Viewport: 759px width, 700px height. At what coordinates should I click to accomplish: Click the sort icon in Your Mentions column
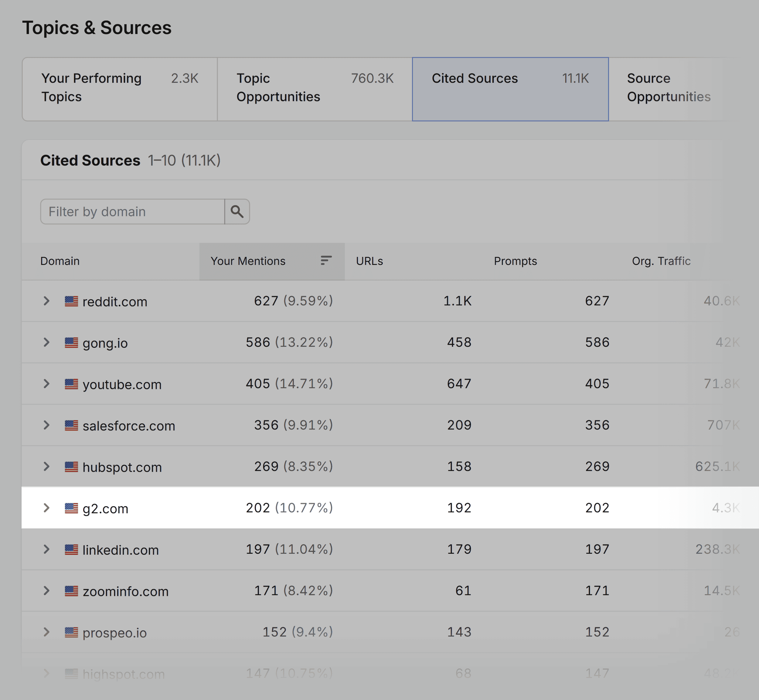pyautogui.click(x=326, y=260)
